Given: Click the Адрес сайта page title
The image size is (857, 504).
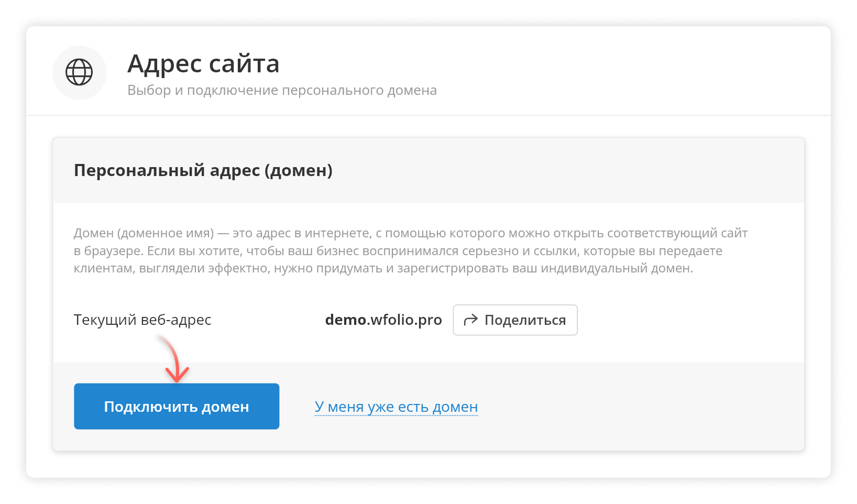Looking at the screenshot, I should (203, 64).
